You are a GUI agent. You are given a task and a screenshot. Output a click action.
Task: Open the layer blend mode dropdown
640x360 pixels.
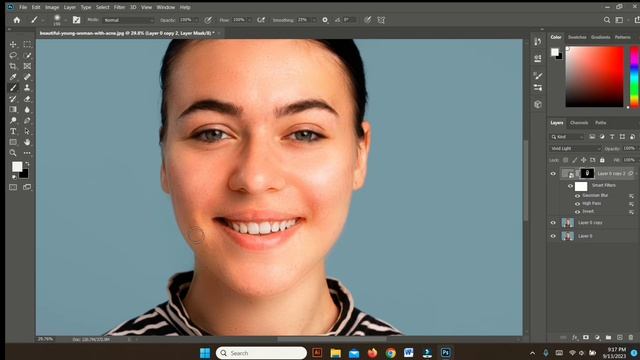pos(576,149)
